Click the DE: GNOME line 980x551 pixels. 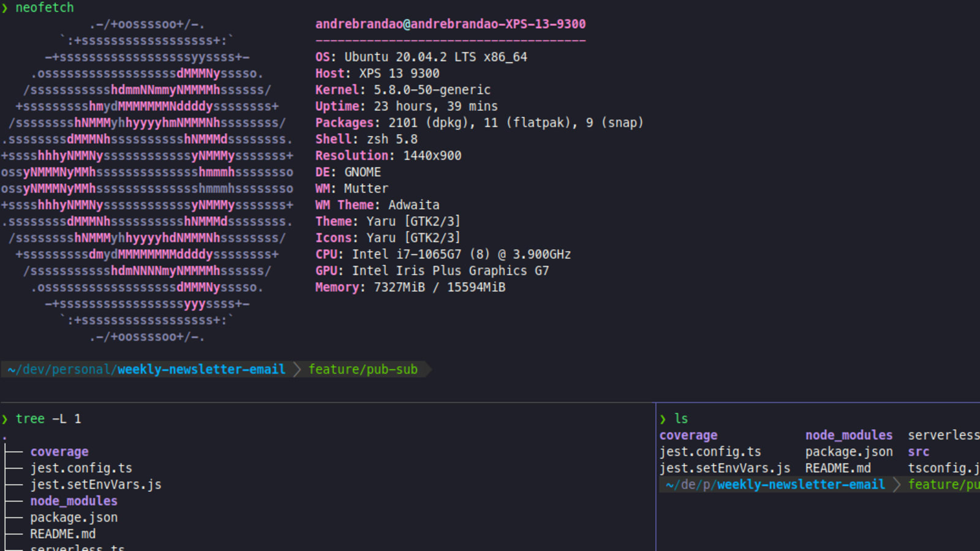coord(348,173)
